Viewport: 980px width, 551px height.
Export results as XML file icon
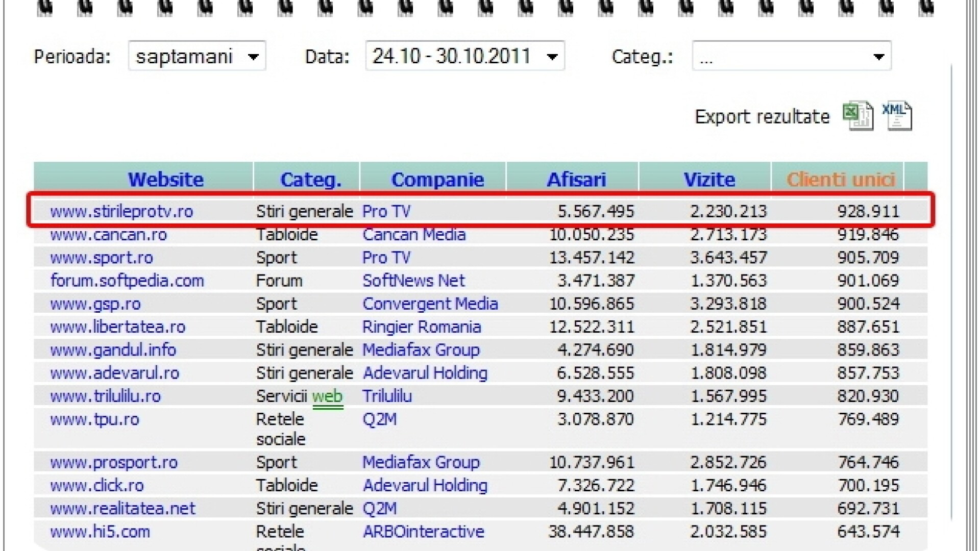click(x=897, y=116)
